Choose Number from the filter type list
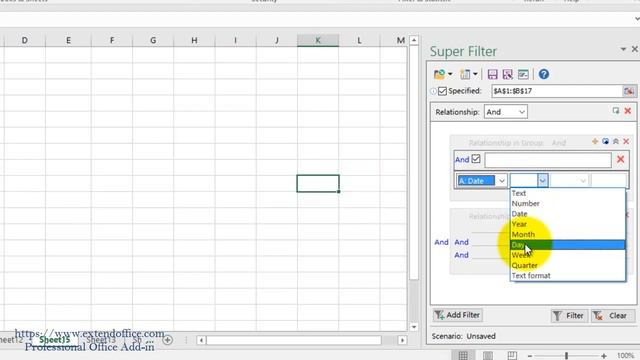Viewport: 640px width, 360px height. click(567, 203)
